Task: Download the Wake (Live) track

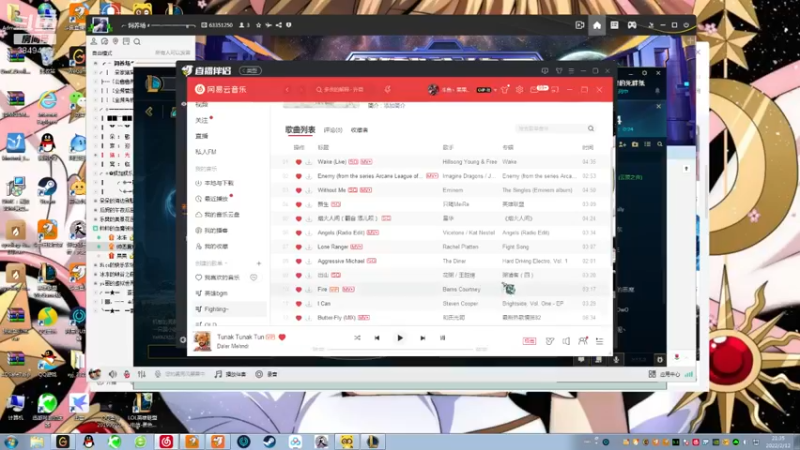Action: (309, 162)
